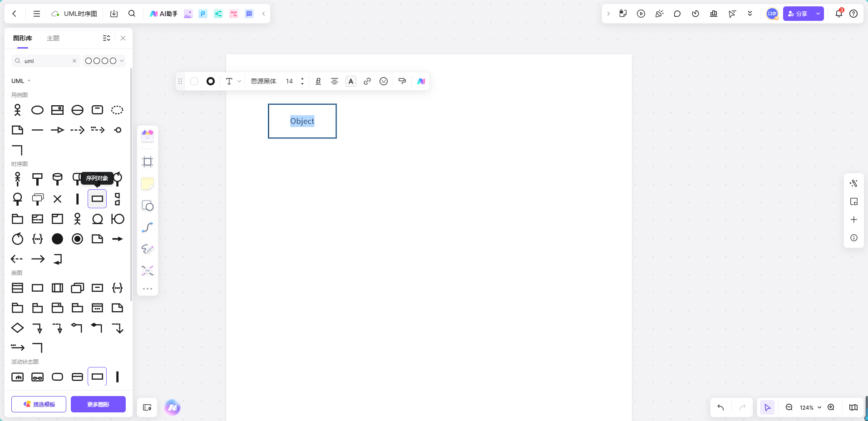868x421 pixels.
Task: Pick the black border color swatch
Action: click(x=211, y=81)
